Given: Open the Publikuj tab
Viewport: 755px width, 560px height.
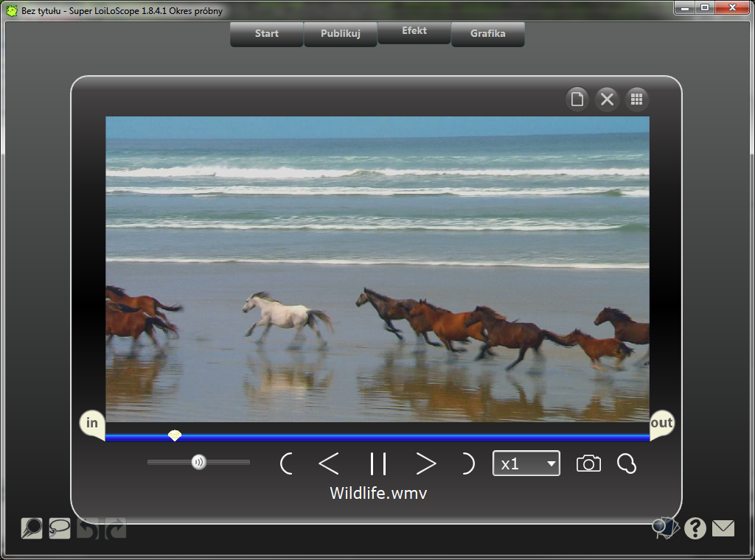Looking at the screenshot, I should coord(341,34).
